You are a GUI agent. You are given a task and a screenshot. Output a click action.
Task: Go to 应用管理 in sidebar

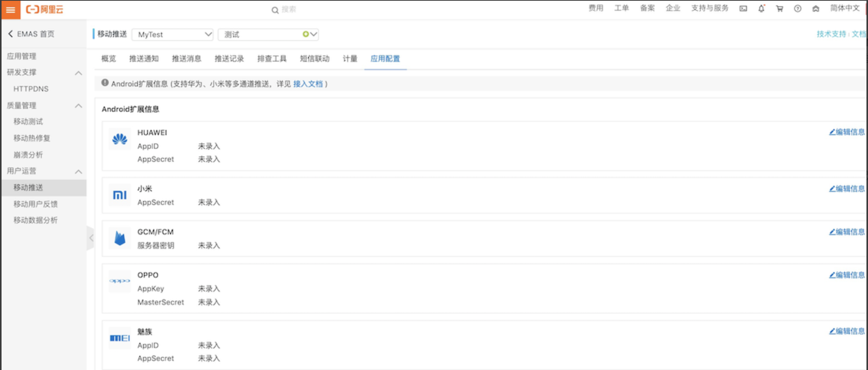pos(22,56)
